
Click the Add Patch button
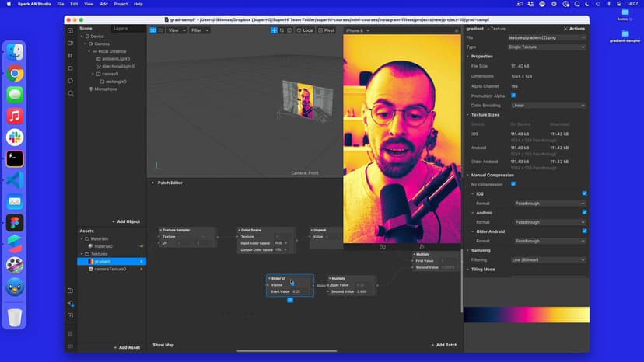click(x=444, y=345)
